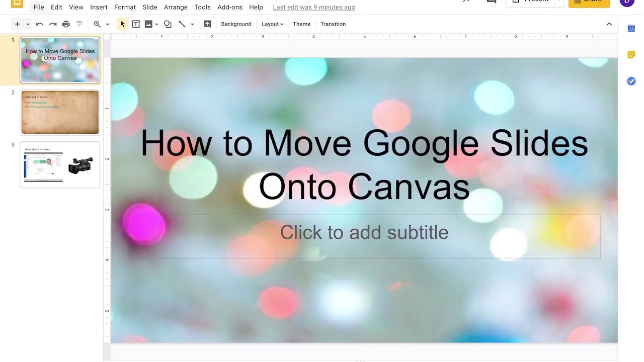Open the Layout dropdown
Image resolution: width=644 pixels, height=362 pixels.
point(272,24)
